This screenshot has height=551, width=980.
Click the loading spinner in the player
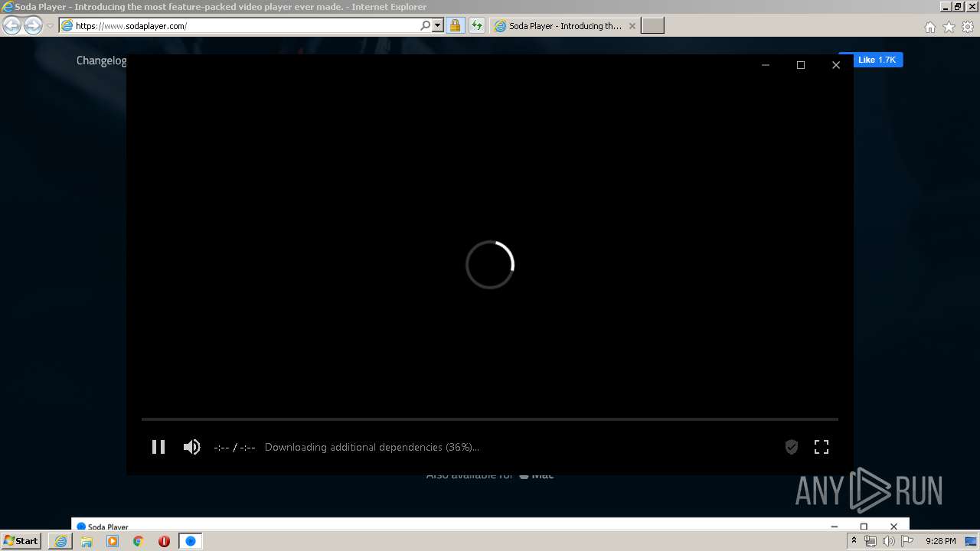tap(490, 265)
